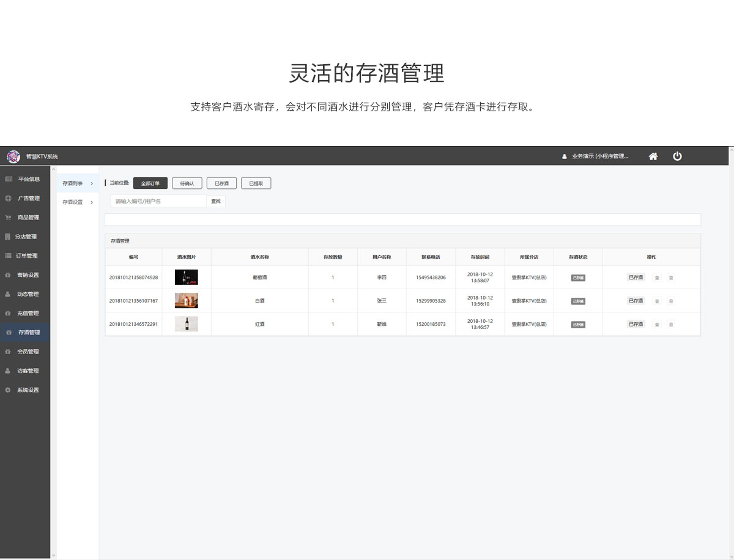Click the 已存酒 status badge in 葡萄酒 row

tap(578, 278)
